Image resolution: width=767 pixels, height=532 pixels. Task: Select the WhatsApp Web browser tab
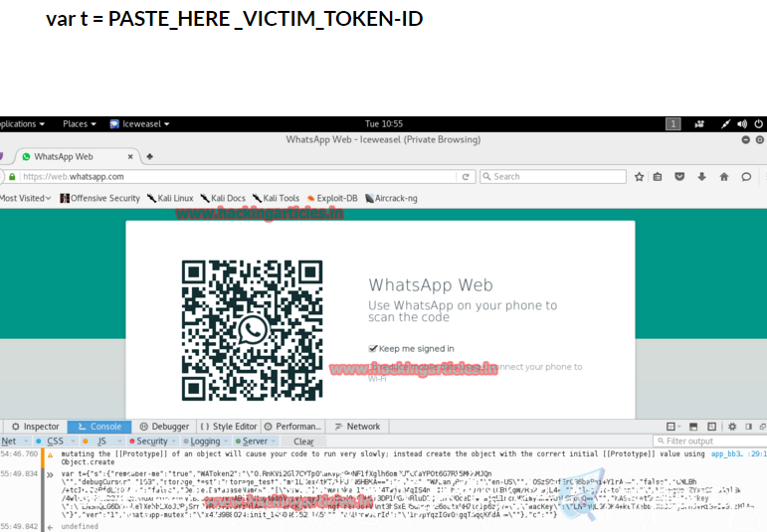pos(78,156)
